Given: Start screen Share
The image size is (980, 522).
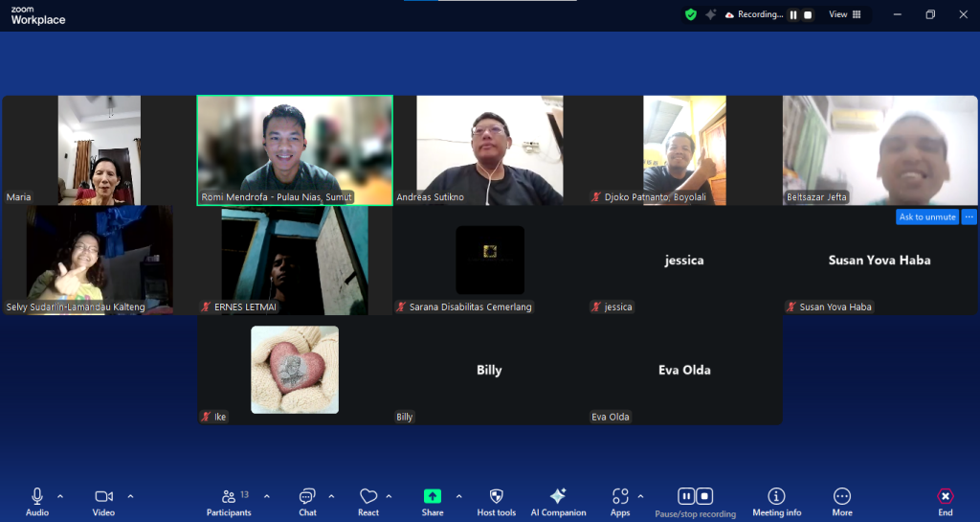Looking at the screenshot, I should 432,502.
